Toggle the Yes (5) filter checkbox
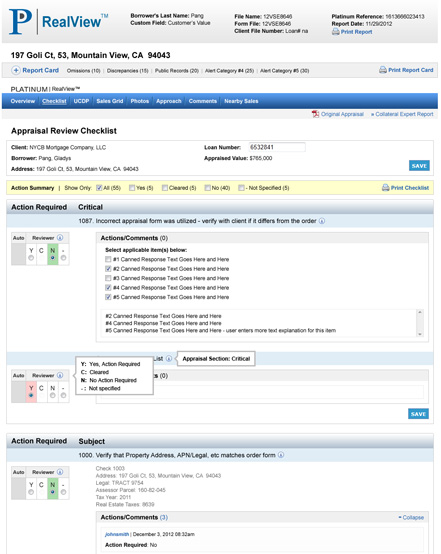 click(x=132, y=188)
